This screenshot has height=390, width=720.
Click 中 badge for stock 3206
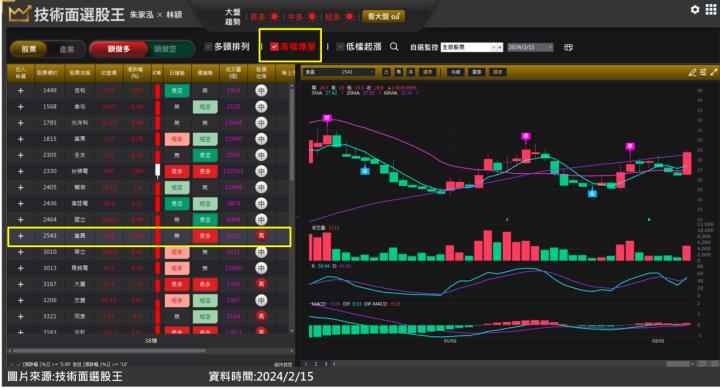261,300
